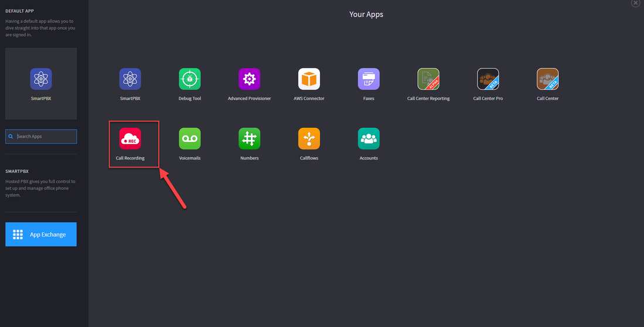Viewport: 644px width, 327px height.
Task: Launch the Faxes app
Action: [x=369, y=79]
